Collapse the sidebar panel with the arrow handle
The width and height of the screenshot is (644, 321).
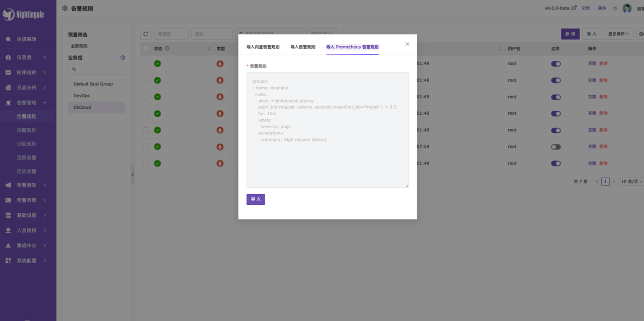[132, 175]
